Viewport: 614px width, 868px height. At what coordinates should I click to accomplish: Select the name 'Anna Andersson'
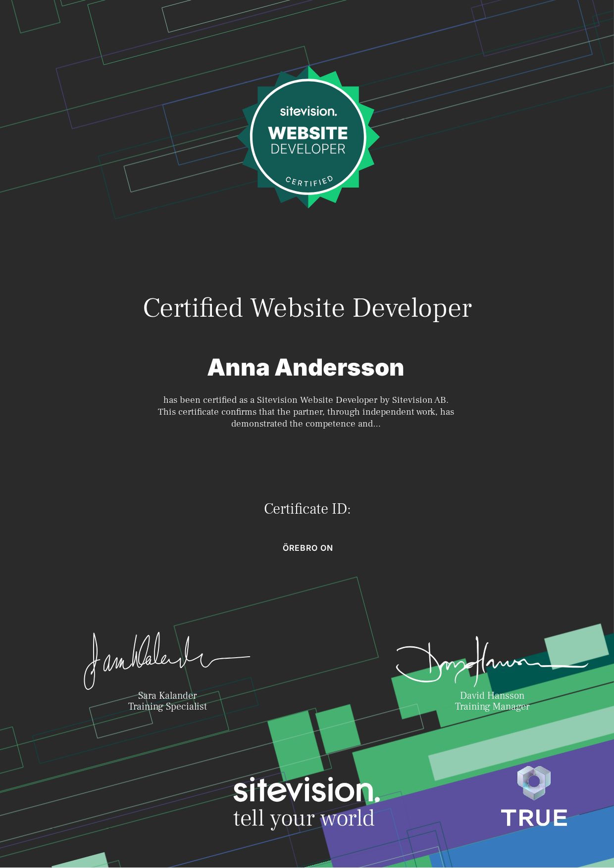(x=306, y=368)
